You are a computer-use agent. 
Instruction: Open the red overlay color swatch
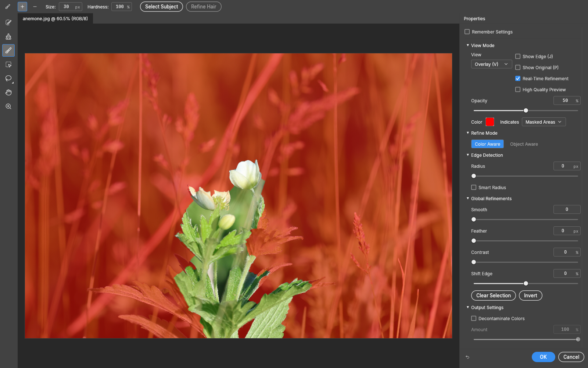point(490,122)
